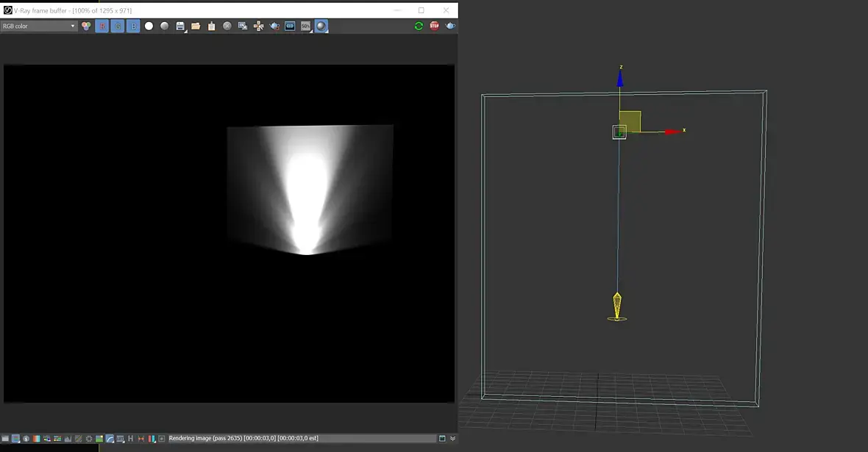Click the H history icon
Image resolution: width=868 pixels, height=452 pixels.
[x=131, y=438]
